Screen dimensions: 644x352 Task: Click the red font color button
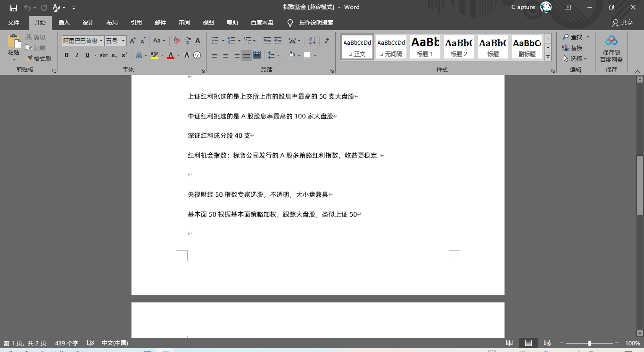(171, 55)
